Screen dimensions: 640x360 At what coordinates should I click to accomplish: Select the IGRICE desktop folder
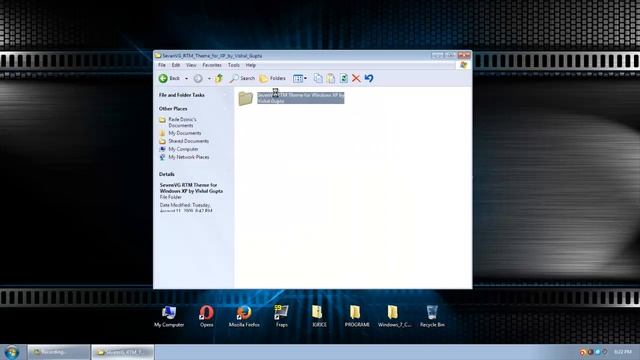[x=319, y=316]
